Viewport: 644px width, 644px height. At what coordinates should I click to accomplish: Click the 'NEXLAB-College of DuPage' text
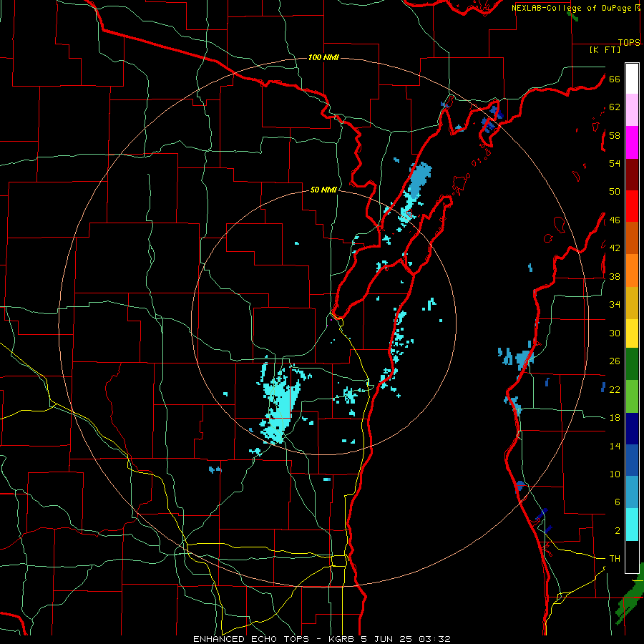pyautogui.click(x=571, y=8)
